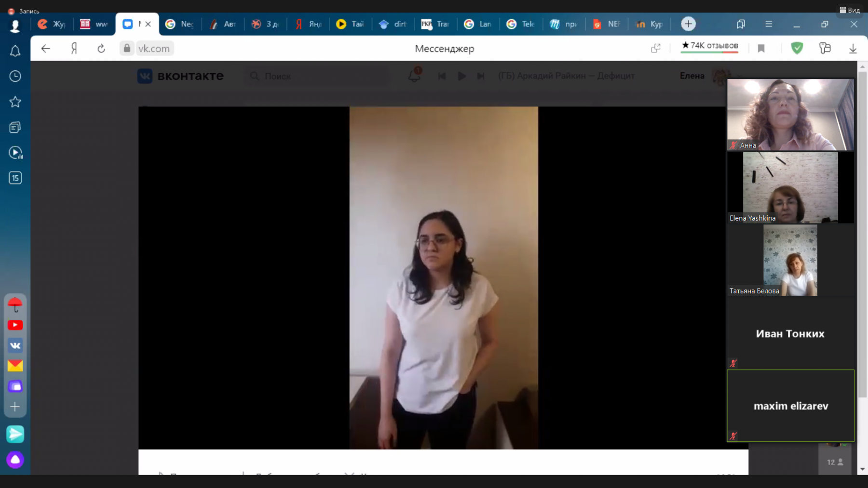Launch Alice voice assistant icon
This screenshot has height=488, width=868.
click(x=15, y=460)
